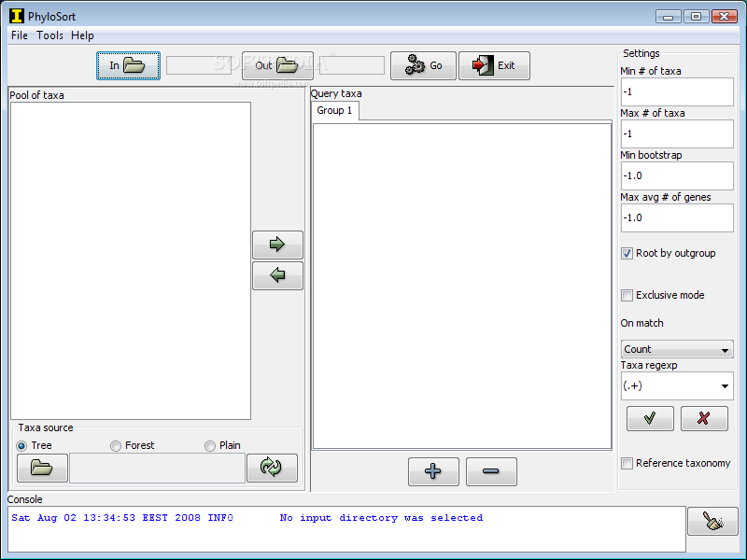Remove query group with minus button
This screenshot has height=560, width=747.
(x=491, y=471)
